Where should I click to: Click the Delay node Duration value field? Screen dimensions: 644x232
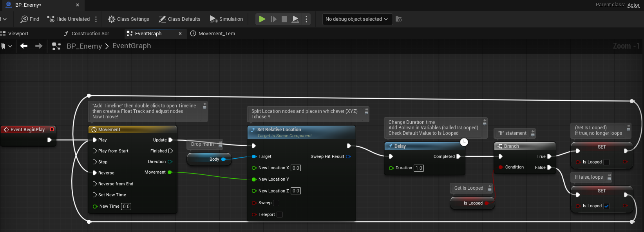(x=419, y=168)
